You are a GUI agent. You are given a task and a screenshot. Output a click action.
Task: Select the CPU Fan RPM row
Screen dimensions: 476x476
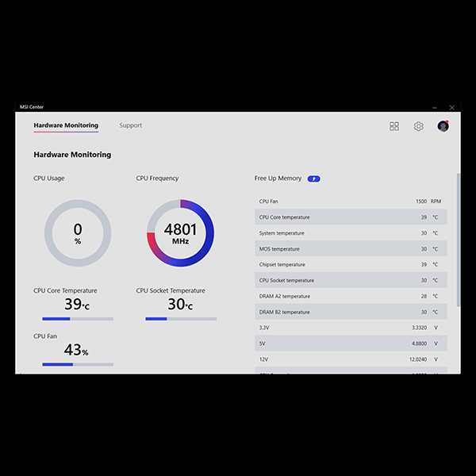[351, 202]
